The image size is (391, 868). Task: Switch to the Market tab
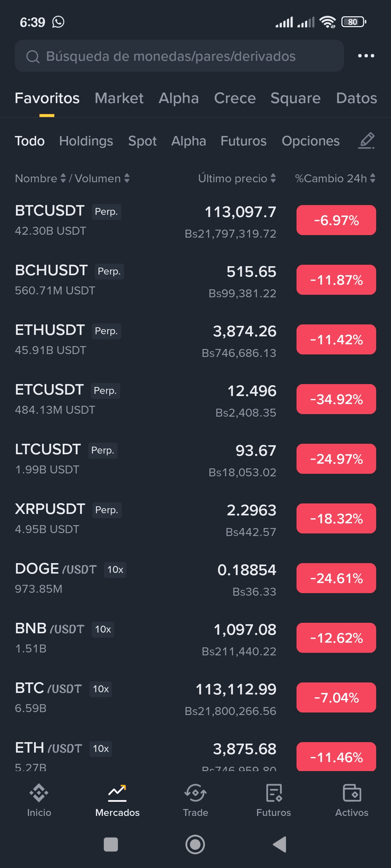(119, 98)
